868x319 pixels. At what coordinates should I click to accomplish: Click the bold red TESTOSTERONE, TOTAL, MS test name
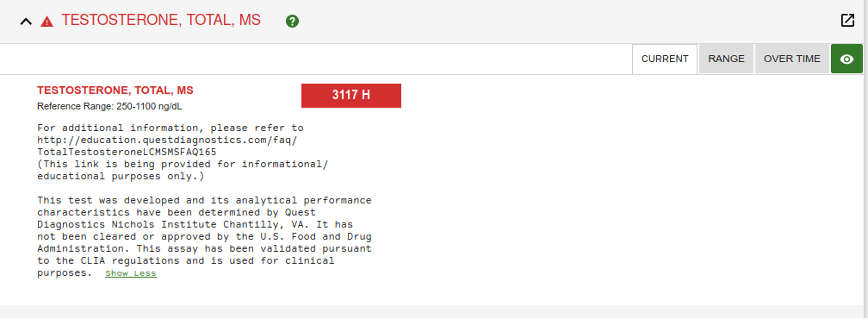115,91
